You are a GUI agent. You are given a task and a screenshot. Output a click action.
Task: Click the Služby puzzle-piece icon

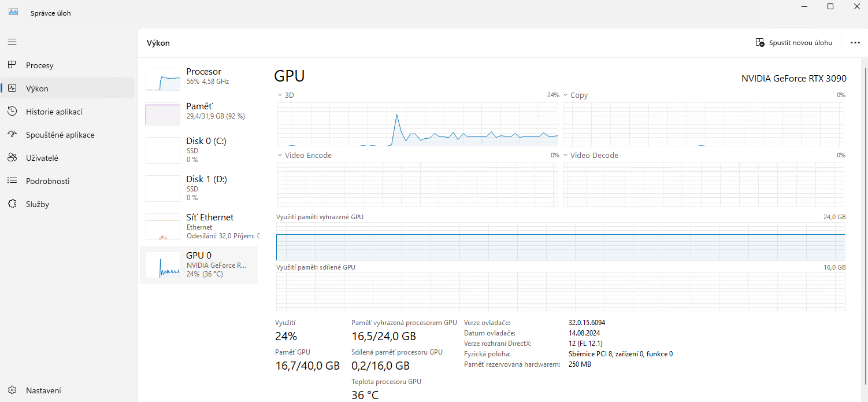(12, 204)
